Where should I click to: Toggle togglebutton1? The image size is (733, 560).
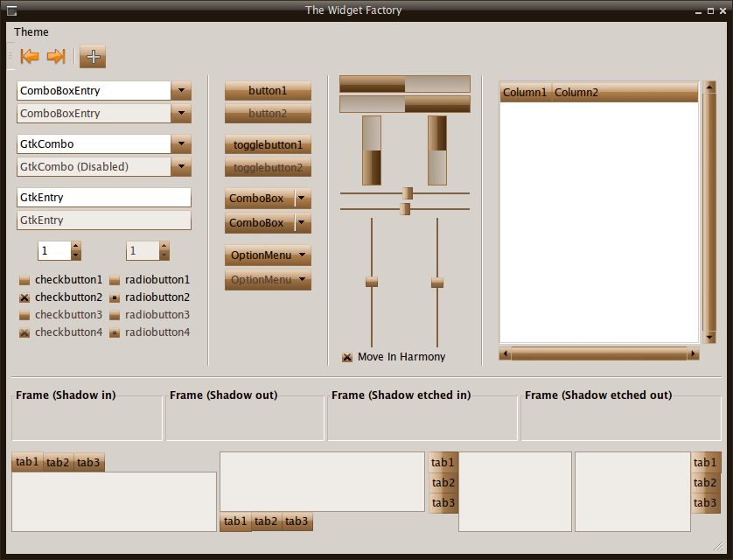[268, 145]
